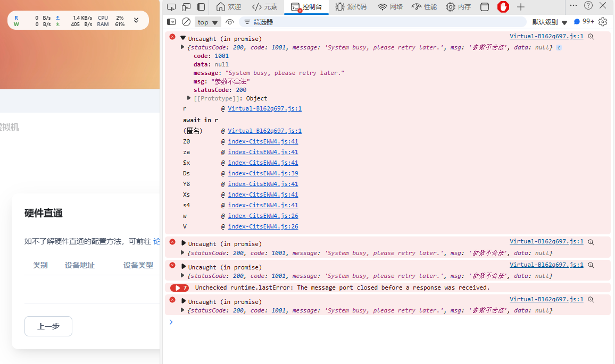The height and width of the screenshot is (364, 615).
Task: Open the 性能 performance tab
Action: (425, 7)
